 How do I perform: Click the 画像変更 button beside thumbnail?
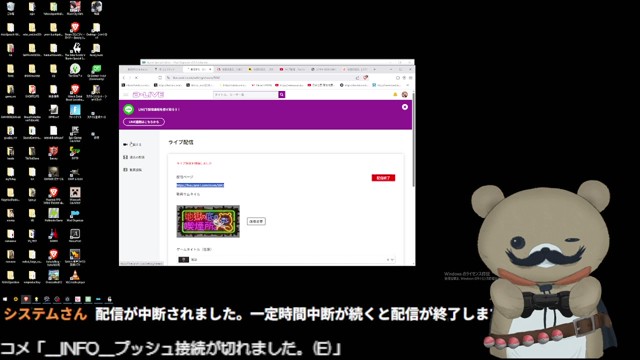[256, 221]
